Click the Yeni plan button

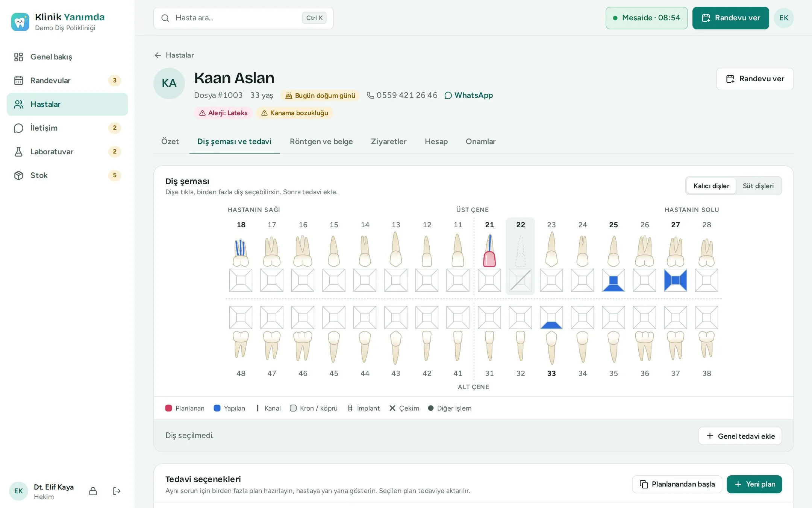coord(754,484)
